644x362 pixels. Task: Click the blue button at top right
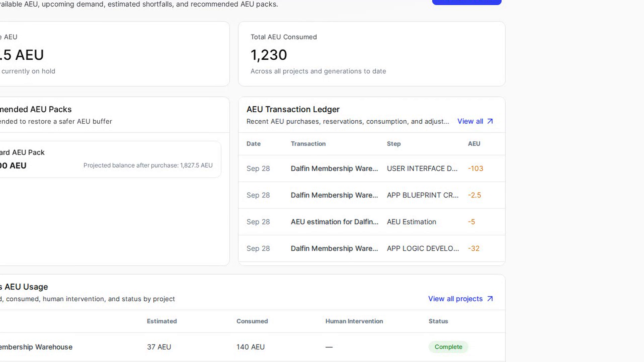pos(467,2)
